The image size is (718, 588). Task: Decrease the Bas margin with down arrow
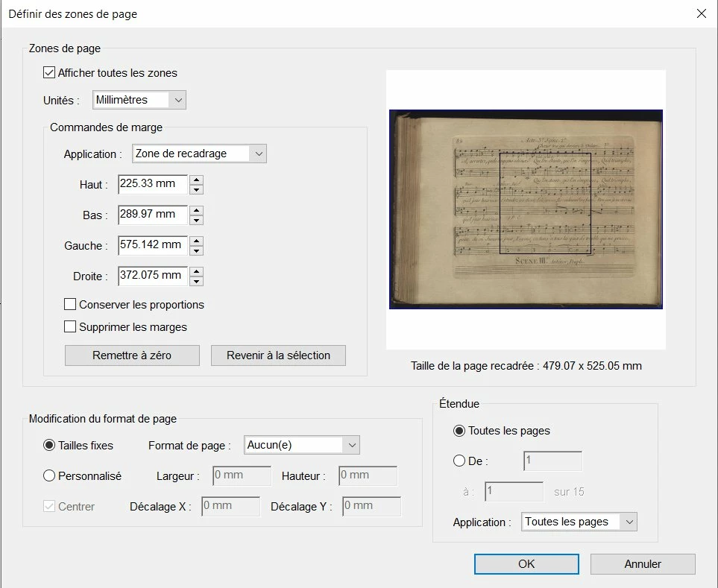196,220
